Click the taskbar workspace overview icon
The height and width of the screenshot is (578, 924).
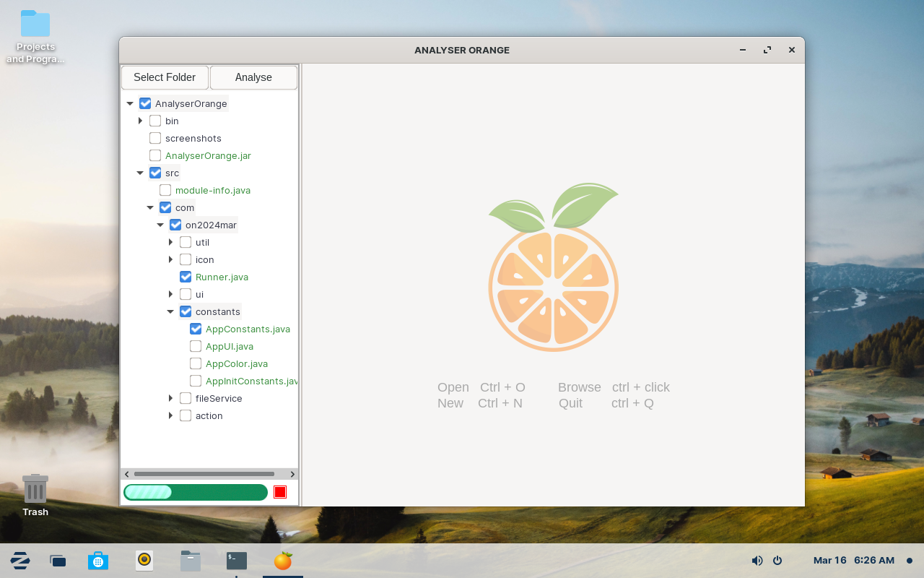click(58, 561)
